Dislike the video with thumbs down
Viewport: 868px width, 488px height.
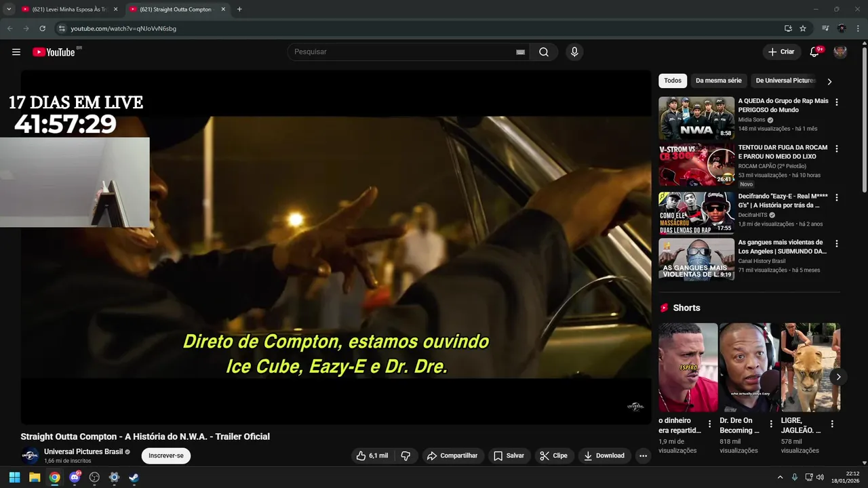[x=406, y=455]
